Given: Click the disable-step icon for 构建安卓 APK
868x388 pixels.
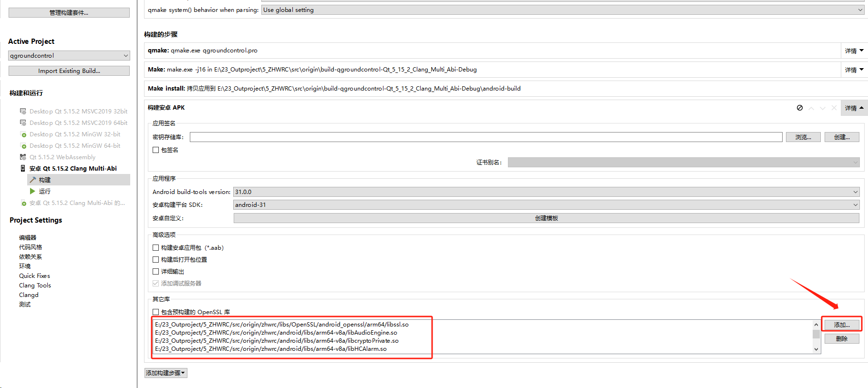Looking at the screenshot, I should (x=800, y=108).
